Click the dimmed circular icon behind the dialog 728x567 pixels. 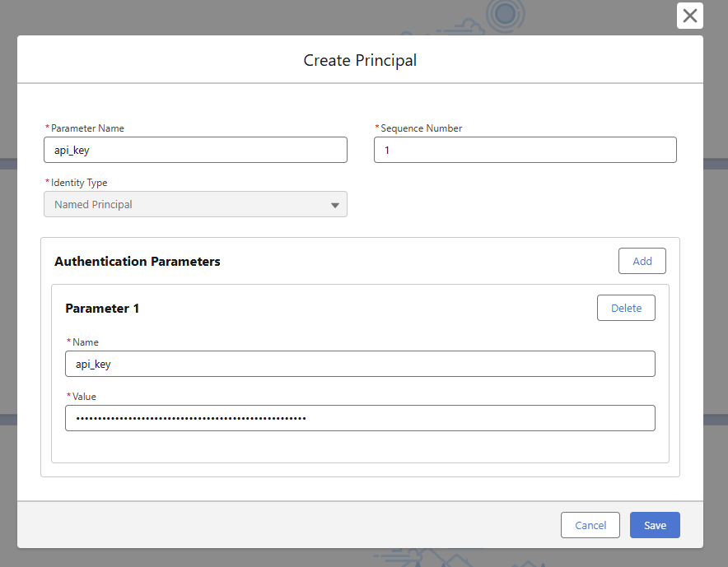click(504, 14)
